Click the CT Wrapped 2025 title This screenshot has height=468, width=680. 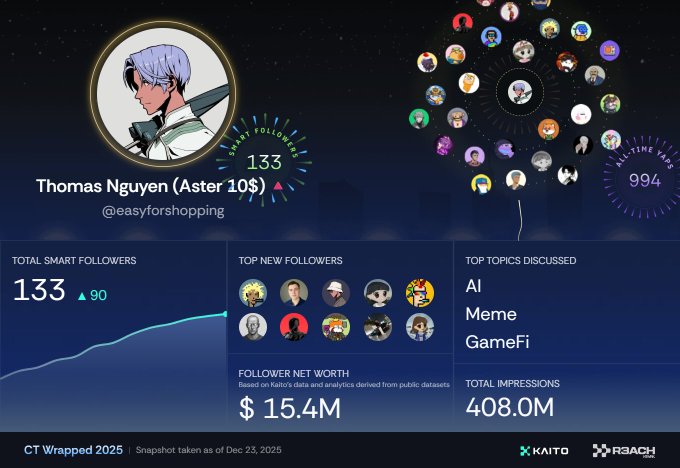click(x=73, y=450)
